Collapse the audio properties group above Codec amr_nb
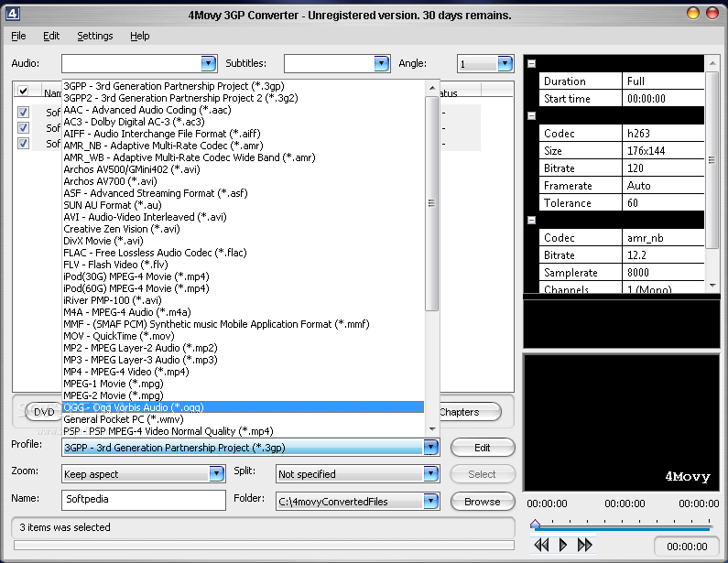This screenshot has height=563, width=728. click(532, 220)
